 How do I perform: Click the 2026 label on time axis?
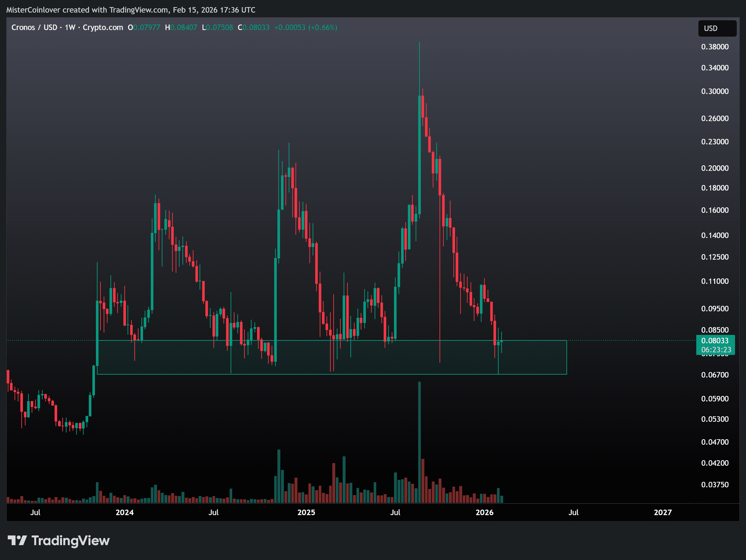484,513
